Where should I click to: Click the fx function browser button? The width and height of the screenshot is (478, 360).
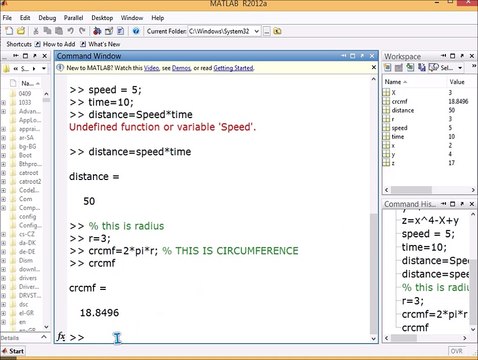61,336
